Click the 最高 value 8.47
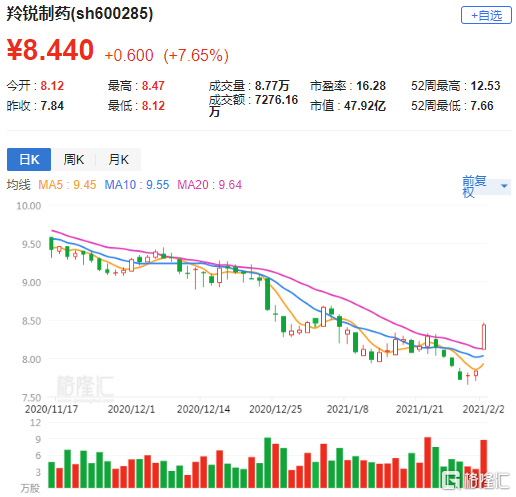 [x=153, y=86]
